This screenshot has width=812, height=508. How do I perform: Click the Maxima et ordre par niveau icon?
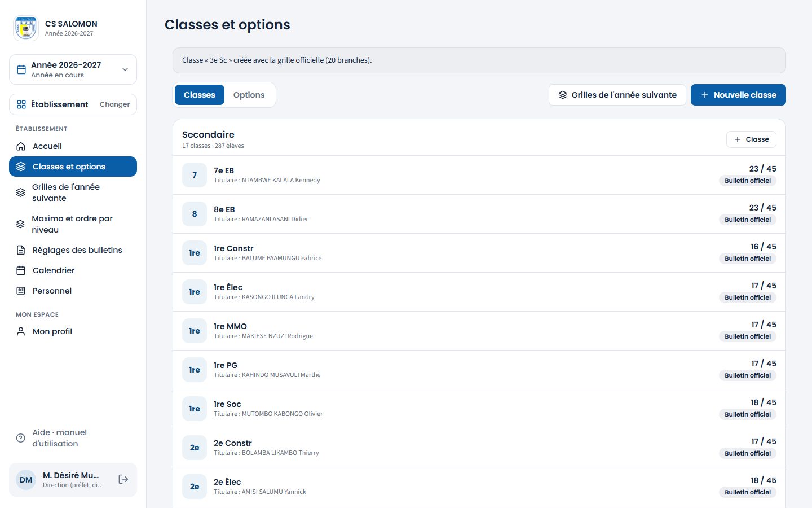click(21, 224)
